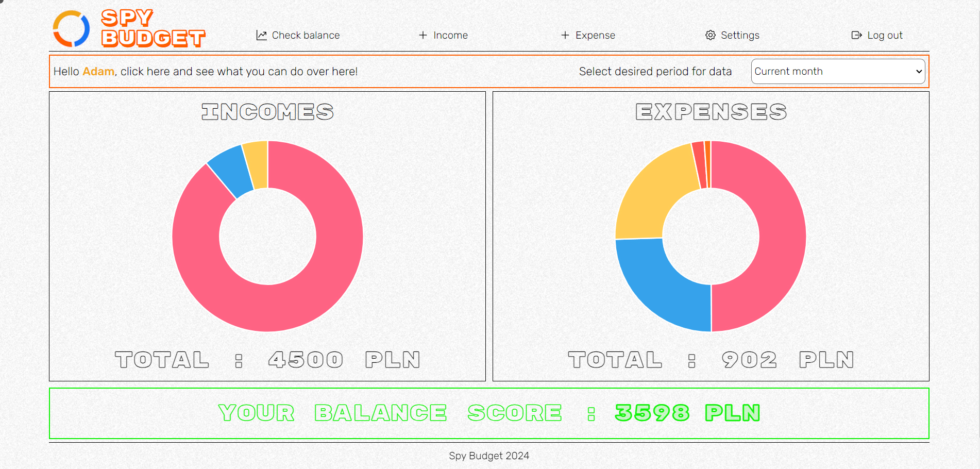Screen dimensions: 980x469
Task: Go to the Income menu label
Action: click(450, 35)
